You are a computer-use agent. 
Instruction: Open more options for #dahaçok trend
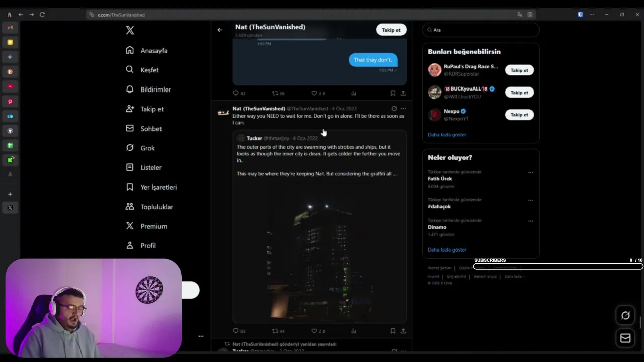[530, 200]
